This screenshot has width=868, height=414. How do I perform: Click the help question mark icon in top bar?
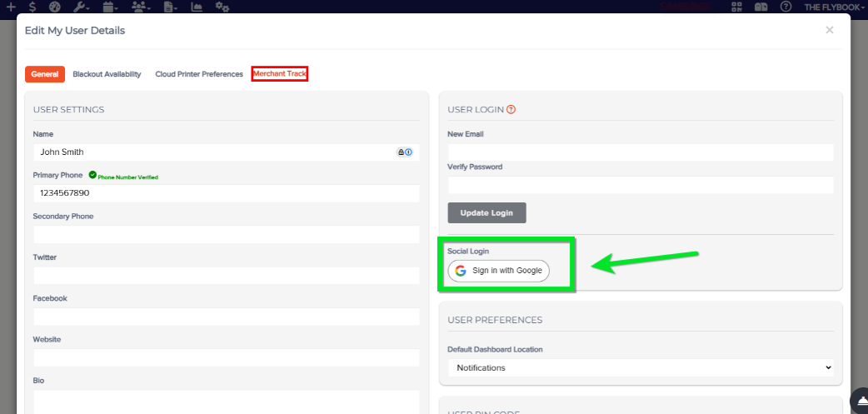tap(786, 7)
